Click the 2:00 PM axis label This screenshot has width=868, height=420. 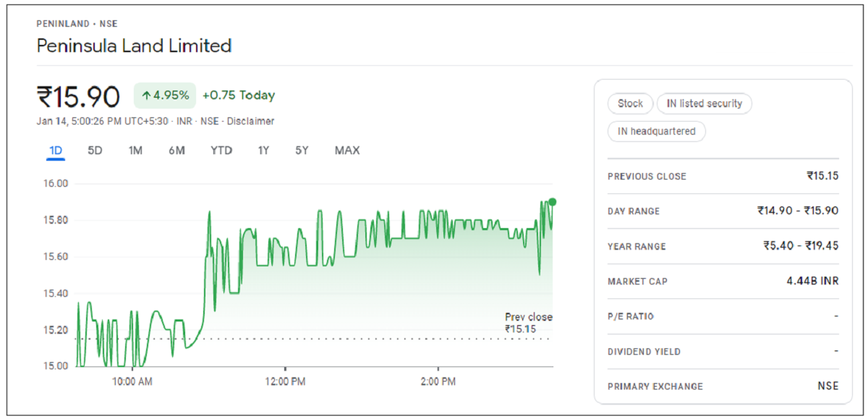438,381
